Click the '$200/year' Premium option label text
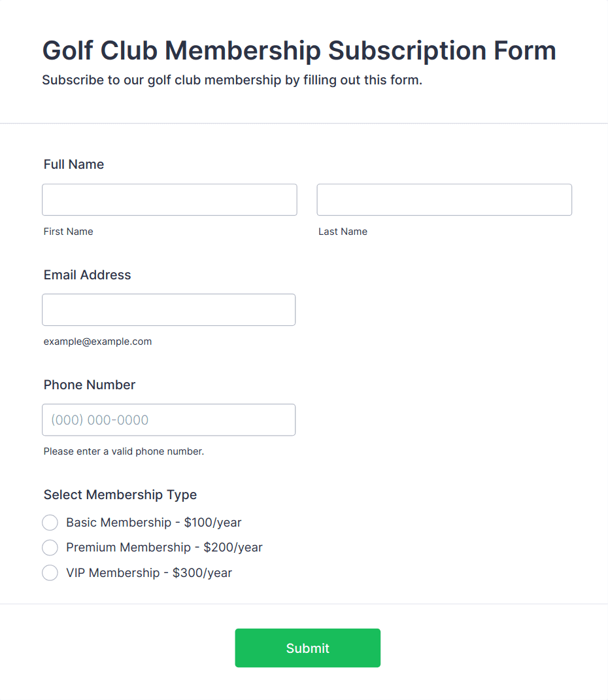 (233, 548)
